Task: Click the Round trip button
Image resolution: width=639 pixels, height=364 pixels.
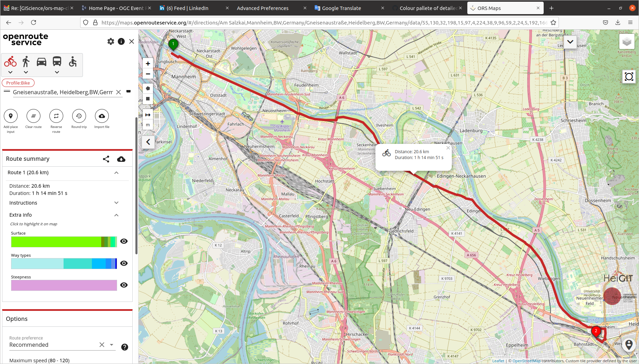Action: coord(79,116)
